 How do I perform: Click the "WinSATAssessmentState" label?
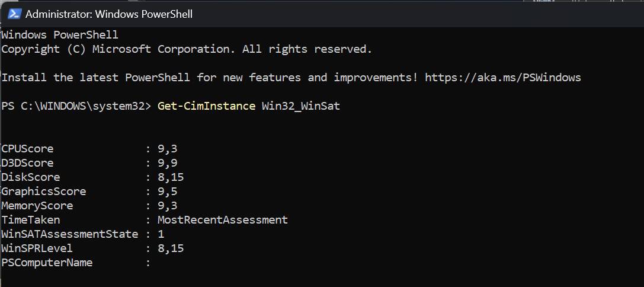(x=70, y=234)
